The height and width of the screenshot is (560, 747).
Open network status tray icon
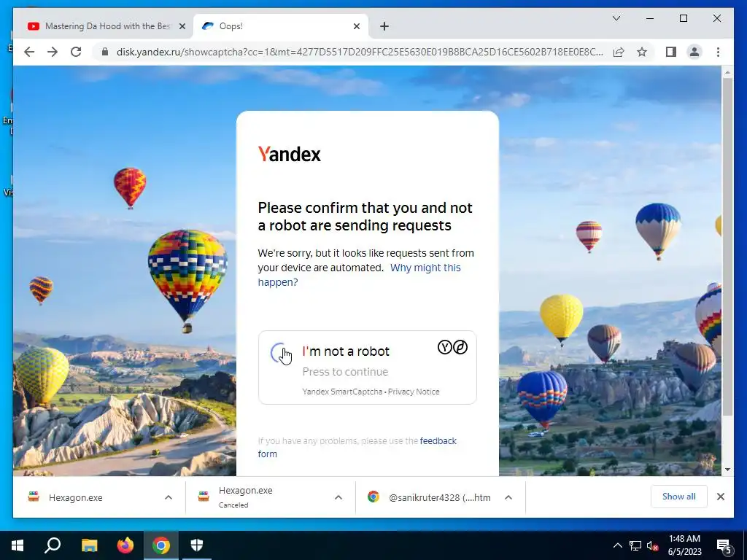635,545
